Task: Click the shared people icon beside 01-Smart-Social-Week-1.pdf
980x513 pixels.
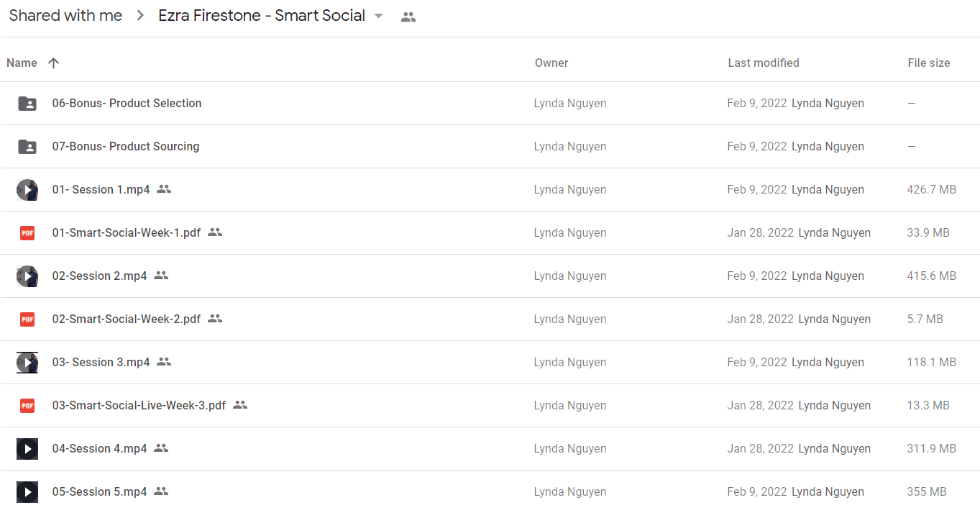Action: (215, 232)
